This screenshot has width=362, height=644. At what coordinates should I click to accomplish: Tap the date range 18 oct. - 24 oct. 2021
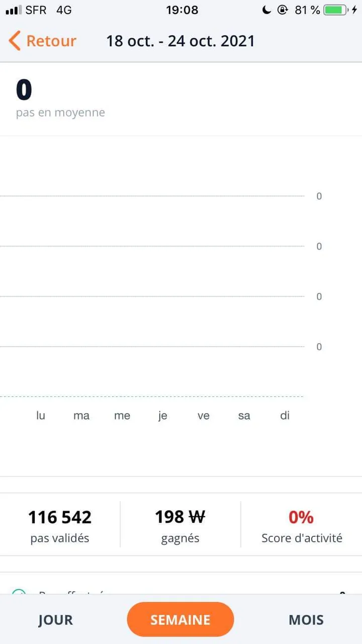coord(180,41)
